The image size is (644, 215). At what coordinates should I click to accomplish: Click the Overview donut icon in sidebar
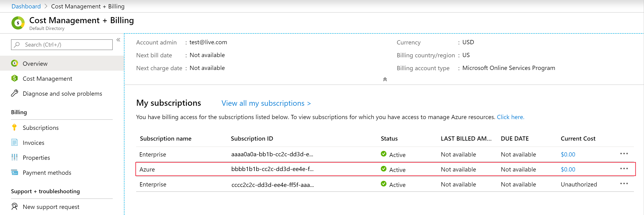tap(15, 63)
